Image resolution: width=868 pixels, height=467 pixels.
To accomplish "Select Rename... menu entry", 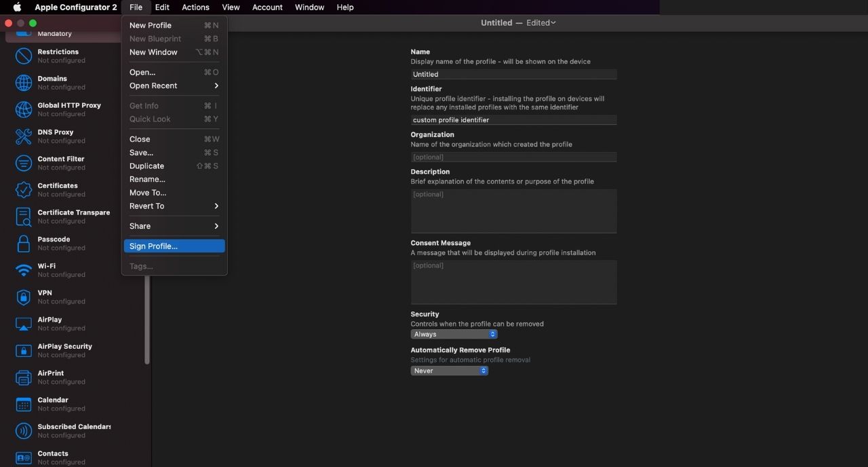I will [x=174, y=179].
